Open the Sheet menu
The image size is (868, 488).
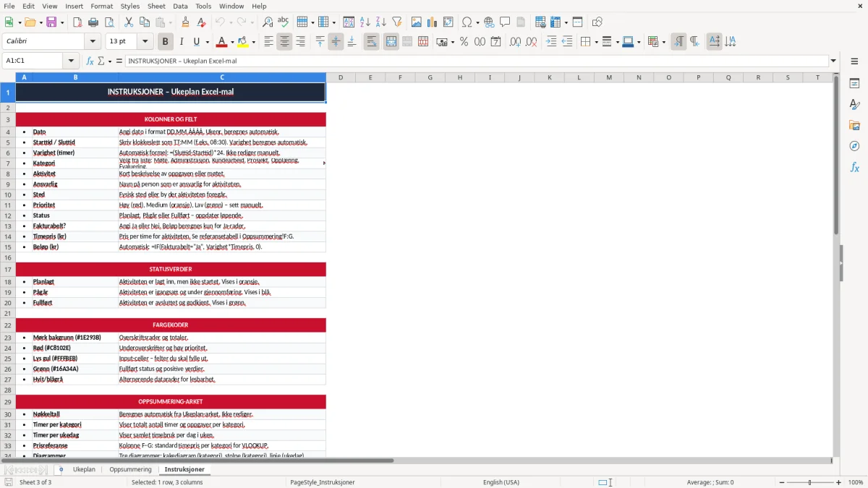(156, 6)
